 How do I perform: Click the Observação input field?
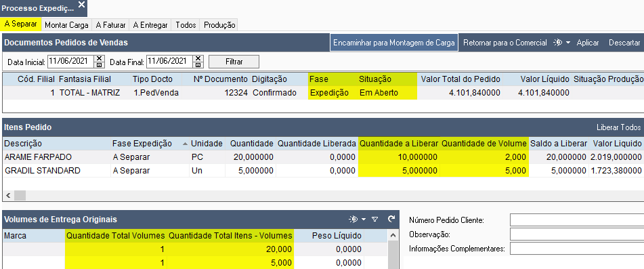(577, 234)
